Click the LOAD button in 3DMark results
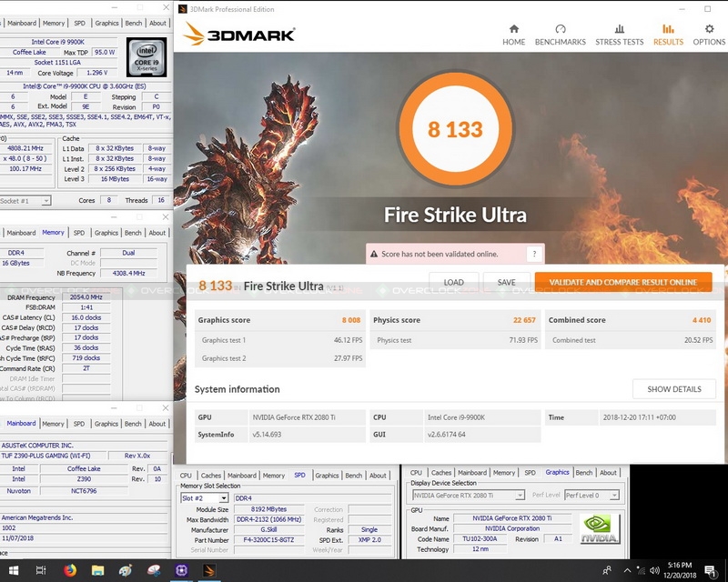The height and width of the screenshot is (582, 728). tap(453, 282)
